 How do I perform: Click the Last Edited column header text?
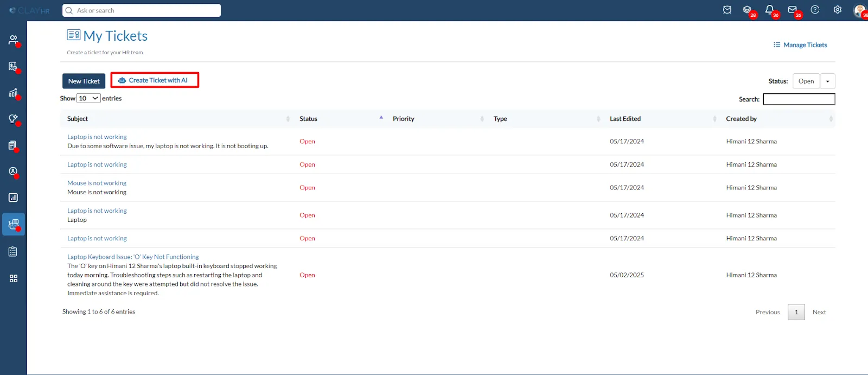tap(625, 119)
